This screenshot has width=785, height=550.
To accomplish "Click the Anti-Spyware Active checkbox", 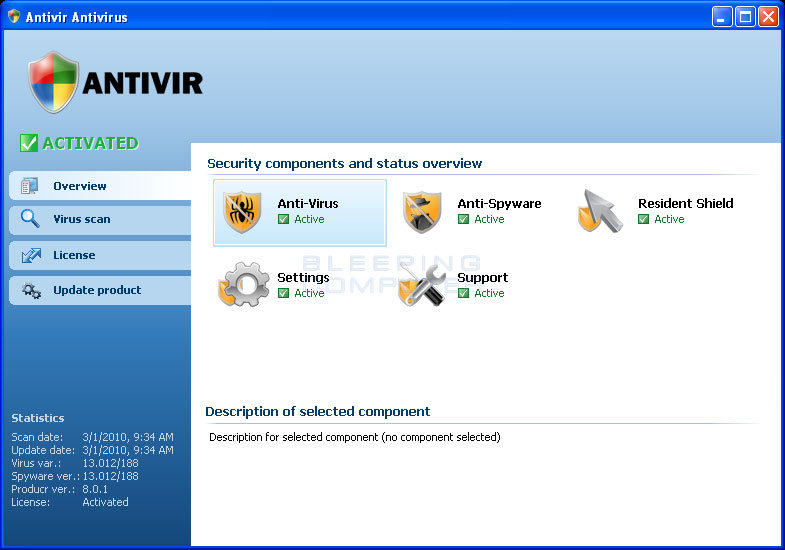I will (464, 219).
